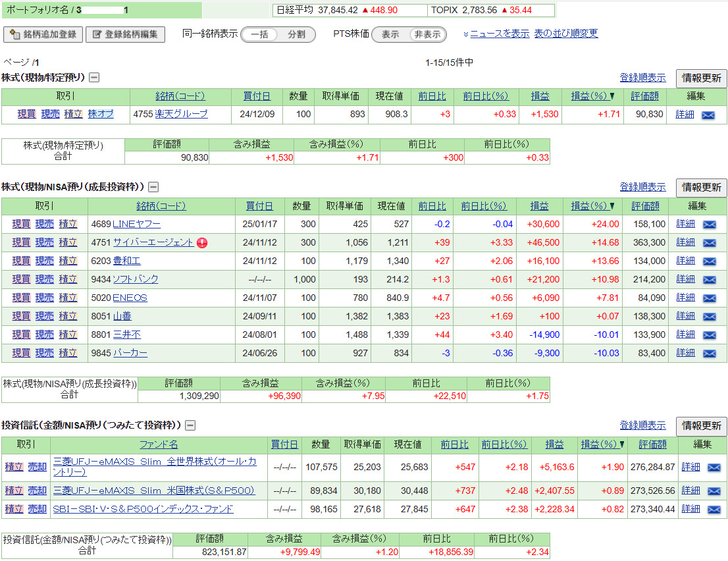Click 売却 for eMAXIS Slim 米国株式
The width and height of the screenshot is (728, 561).
[x=37, y=491]
